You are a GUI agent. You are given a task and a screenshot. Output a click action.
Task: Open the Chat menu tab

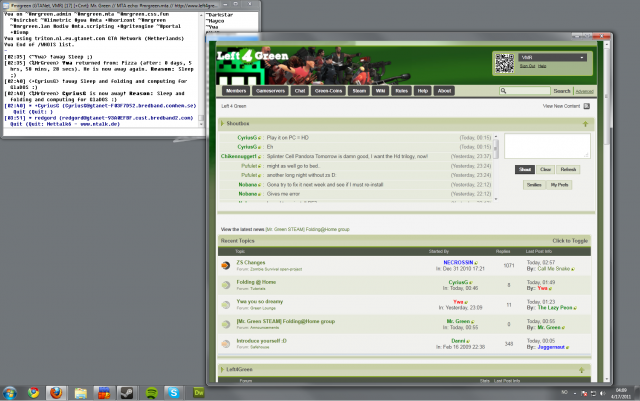pos(300,91)
